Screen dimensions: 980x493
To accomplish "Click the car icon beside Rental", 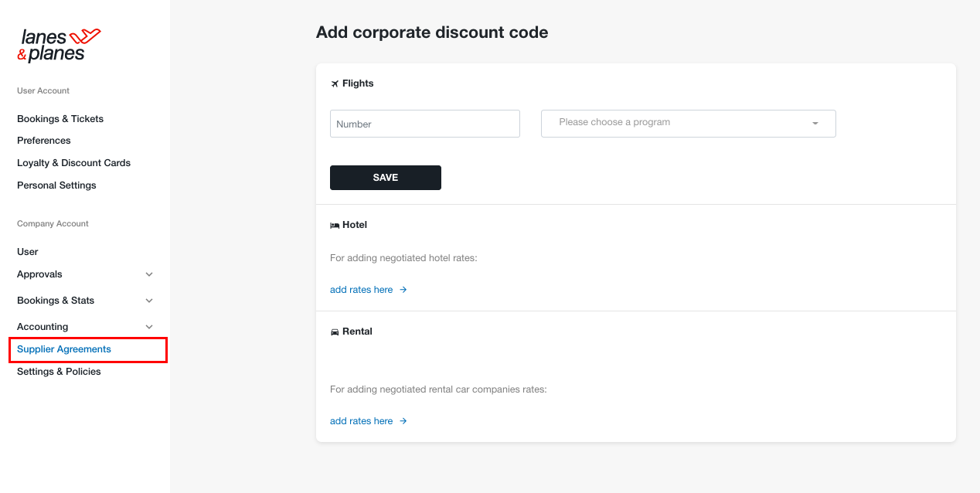I will (x=335, y=331).
